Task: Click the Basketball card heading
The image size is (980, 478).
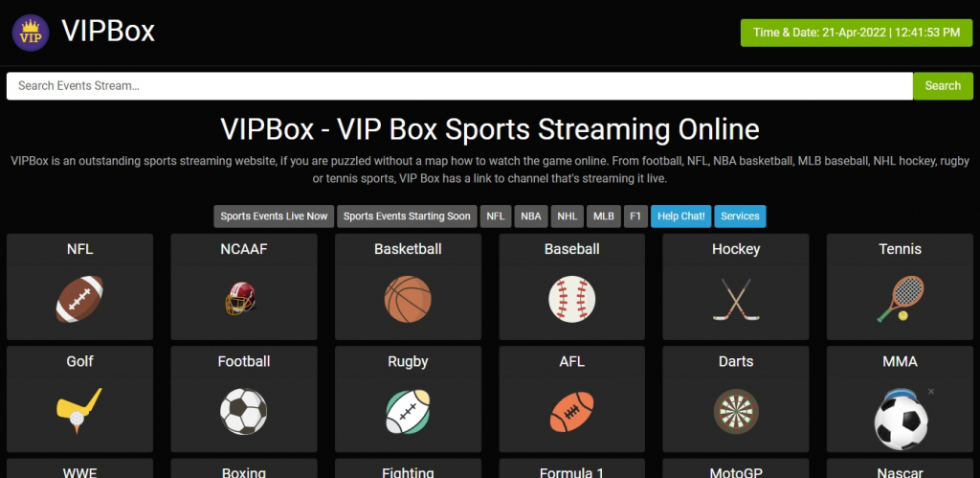Action: 408,249
